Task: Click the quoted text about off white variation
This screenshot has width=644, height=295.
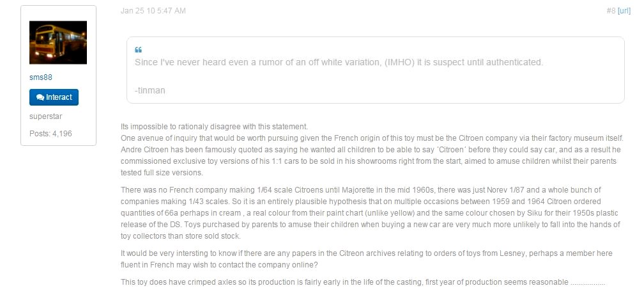Action: pos(339,62)
